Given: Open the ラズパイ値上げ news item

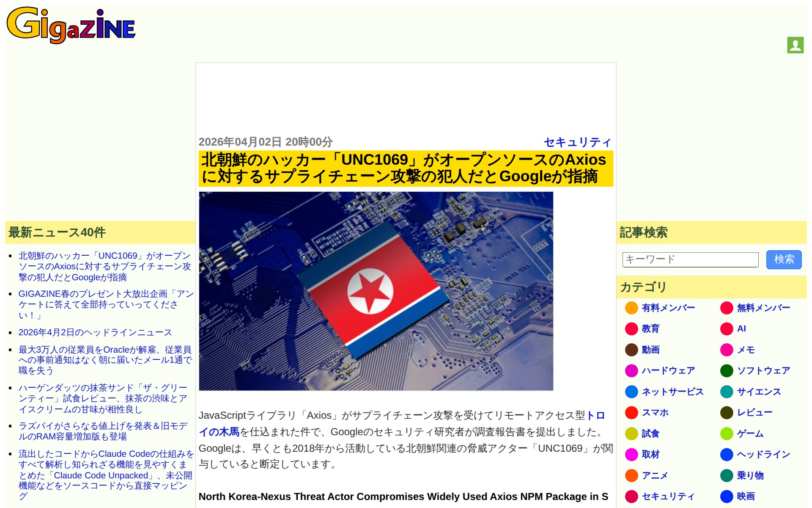Looking at the screenshot, I should point(103,431).
